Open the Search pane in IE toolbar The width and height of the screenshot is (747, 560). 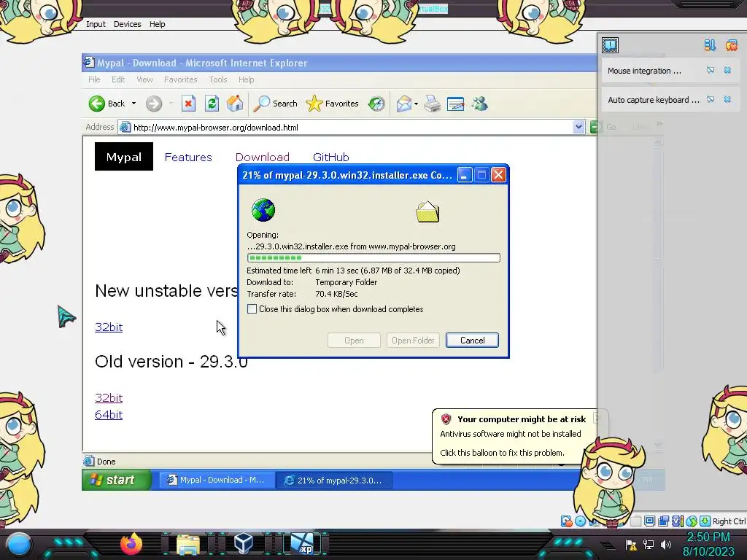coord(275,104)
